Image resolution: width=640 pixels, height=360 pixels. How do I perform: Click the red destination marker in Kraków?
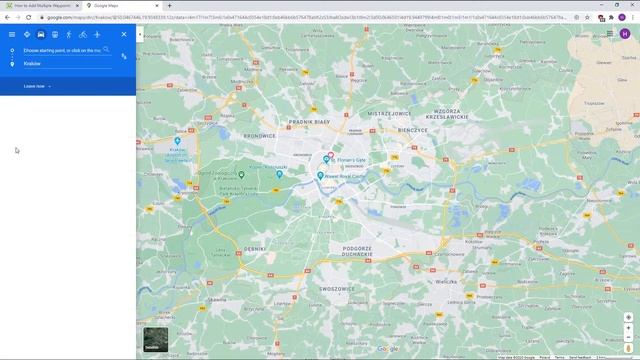coord(331,155)
